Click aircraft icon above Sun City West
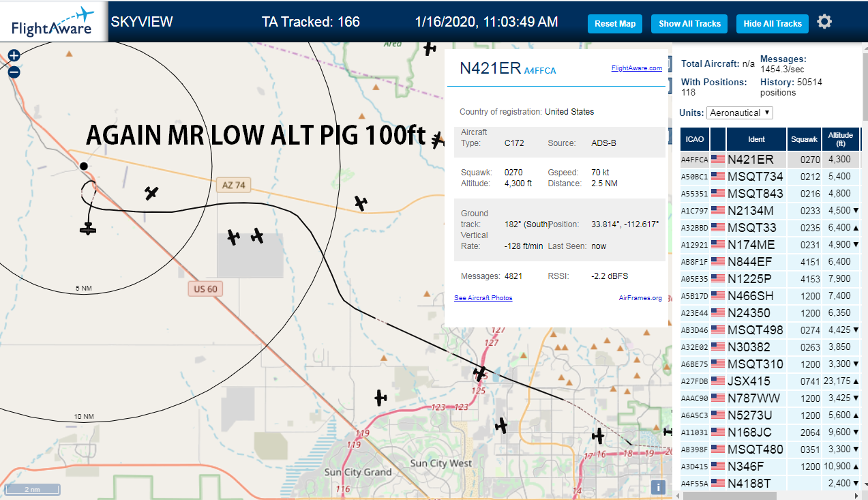 coord(501,426)
